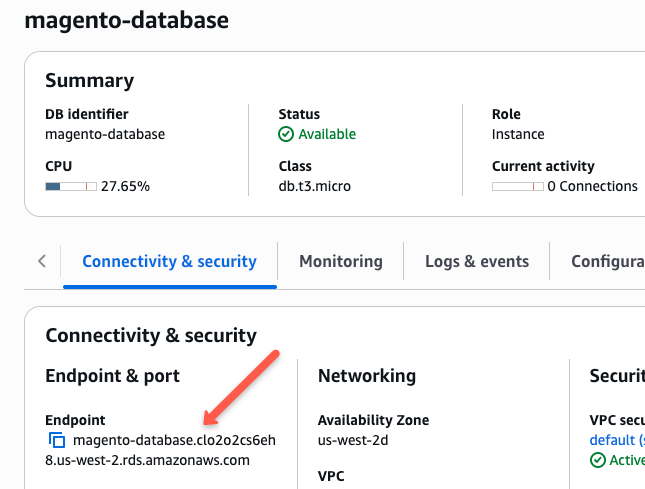The width and height of the screenshot is (645, 489).
Task: Click the Summary heading
Action: [x=90, y=81]
